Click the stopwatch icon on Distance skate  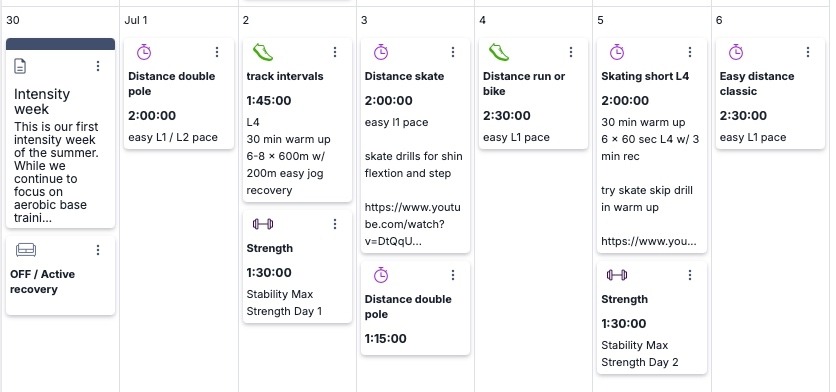tap(381, 52)
